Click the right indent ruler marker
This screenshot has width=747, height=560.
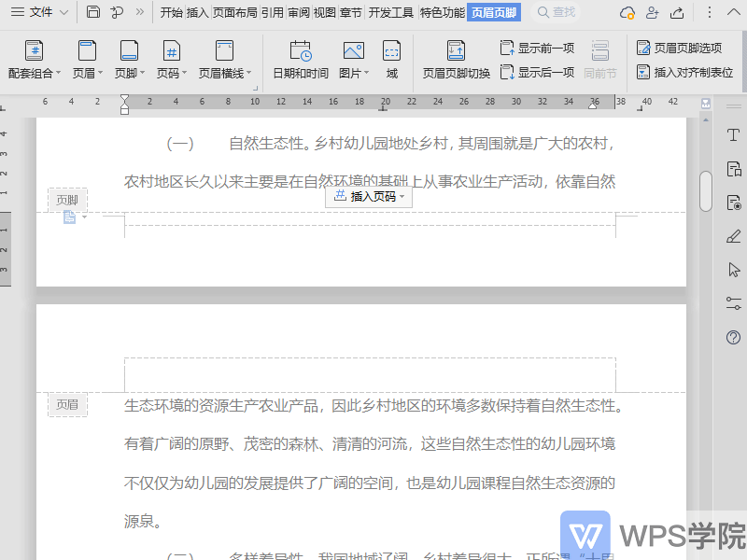593,105
